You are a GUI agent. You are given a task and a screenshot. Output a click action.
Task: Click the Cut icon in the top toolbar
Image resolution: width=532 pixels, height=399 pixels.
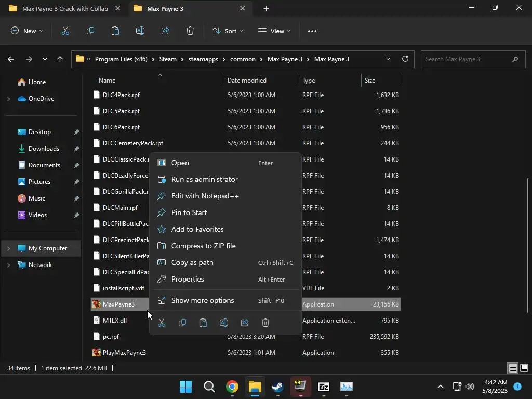[x=65, y=31]
